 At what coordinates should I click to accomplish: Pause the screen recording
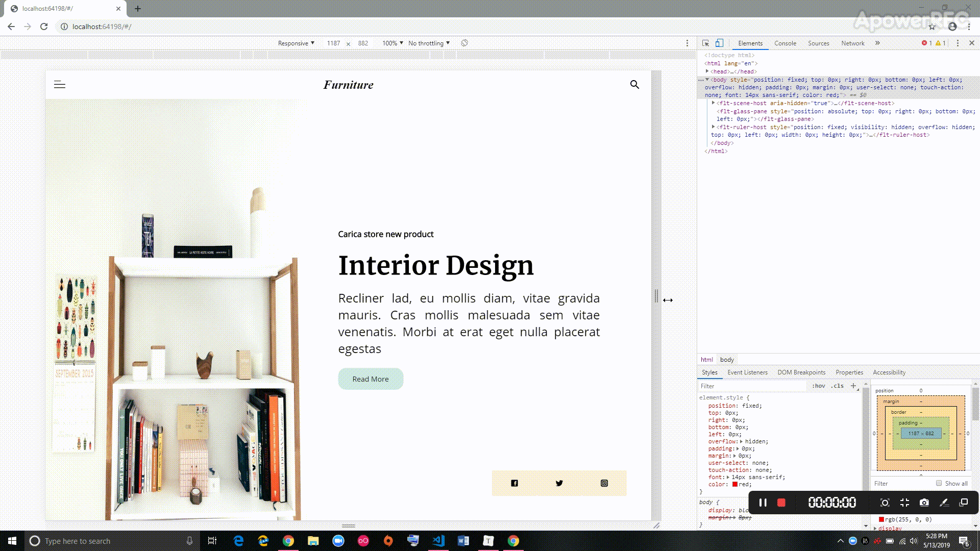tap(763, 503)
